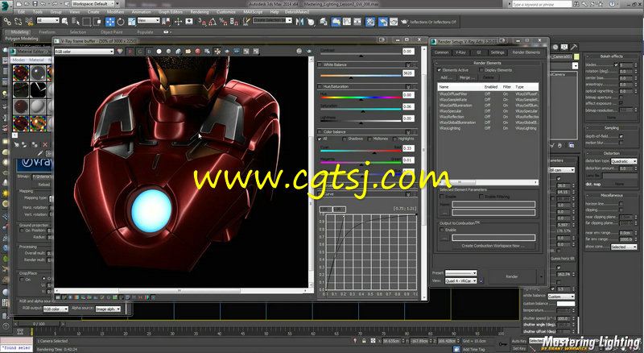The width and height of the screenshot is (644, 353).
Task: Toggle the Angle Snap icon
Action: [x=213, y=22]
